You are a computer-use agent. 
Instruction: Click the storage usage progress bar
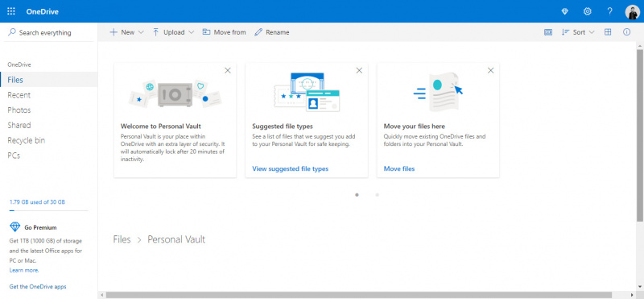coord(48,210)
